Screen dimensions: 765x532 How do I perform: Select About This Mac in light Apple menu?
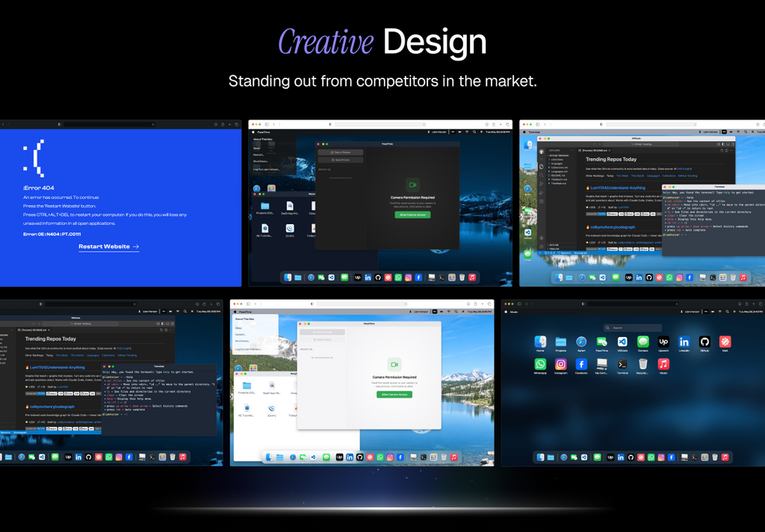point(246,319)
